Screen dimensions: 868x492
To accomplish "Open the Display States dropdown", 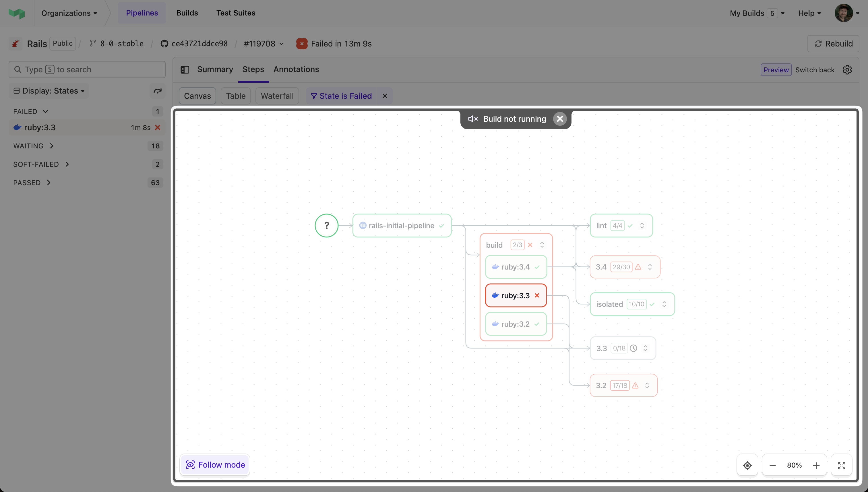I will click(48, 90).
